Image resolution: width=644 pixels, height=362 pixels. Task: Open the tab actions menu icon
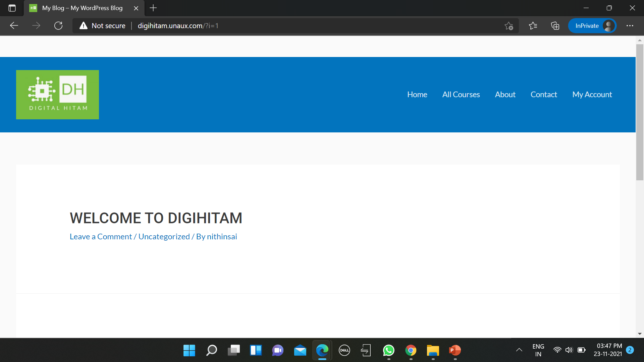pos(12,8)
